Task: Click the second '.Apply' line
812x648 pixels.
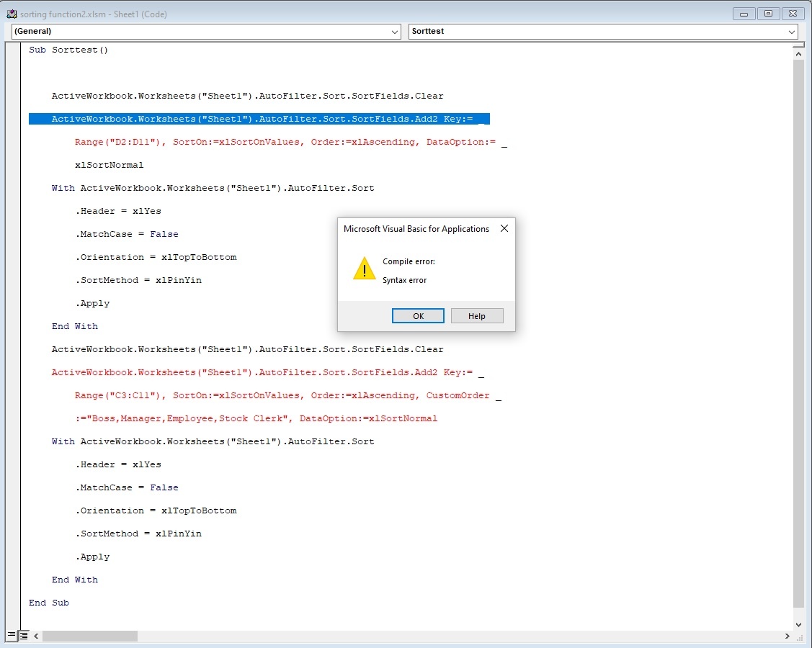Action: pyautogui.click(x=93, y=557)
